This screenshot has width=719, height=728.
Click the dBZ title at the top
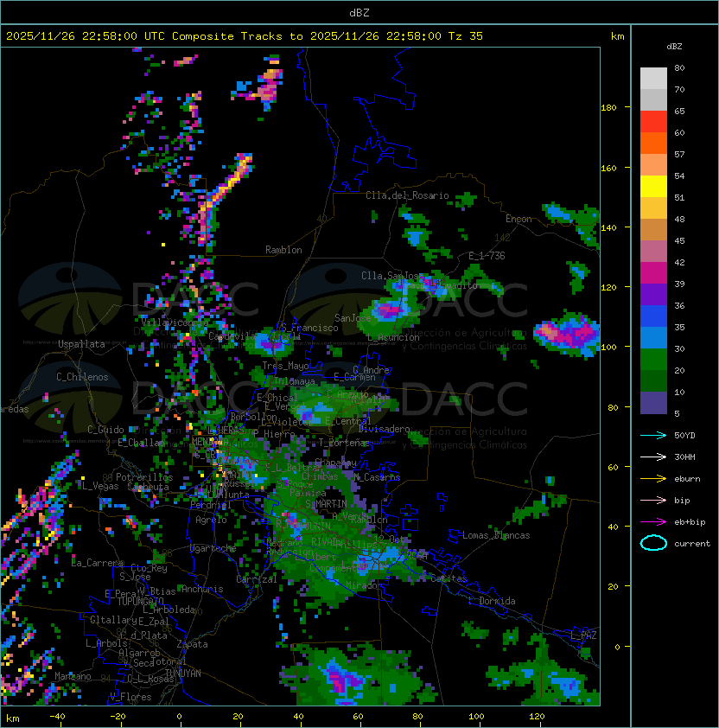tap(359, 13)
